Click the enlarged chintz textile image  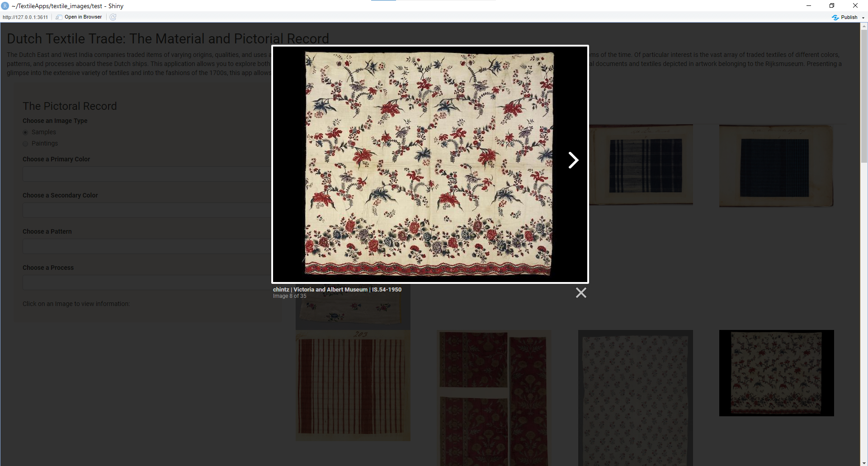[x=429, y=164]
